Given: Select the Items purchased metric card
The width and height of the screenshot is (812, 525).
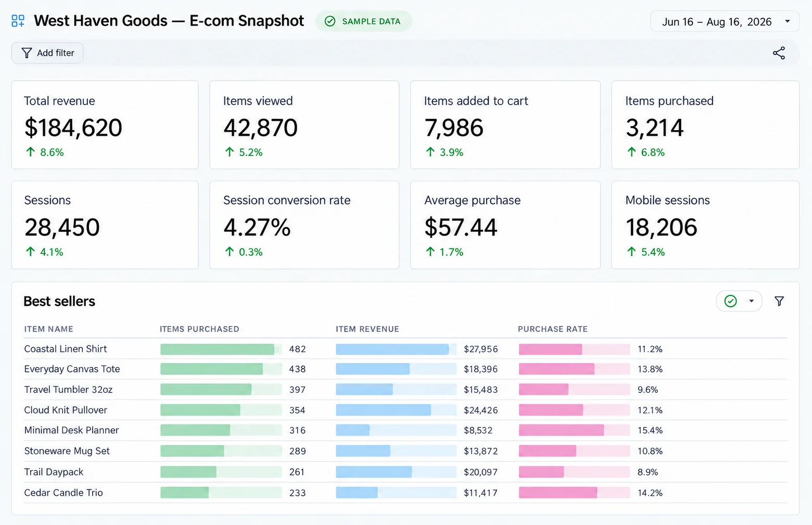Looking at the screenshot, I should 705,125.
